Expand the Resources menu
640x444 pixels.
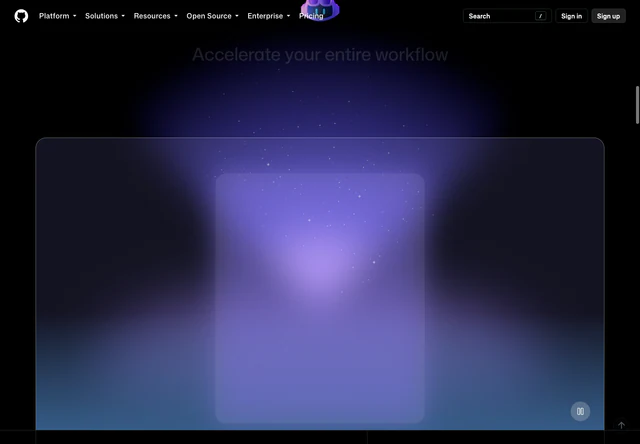click(156, 16)
